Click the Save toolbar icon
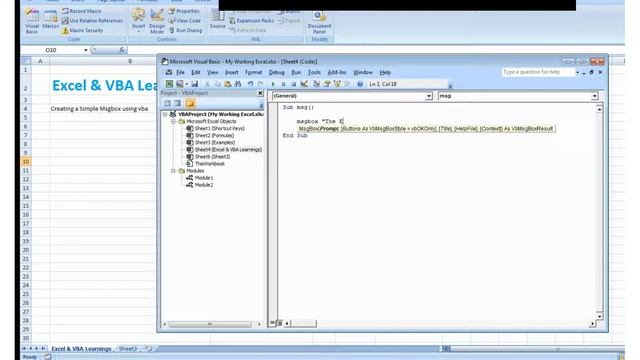The image size is (640, 360). pos(195,84)
